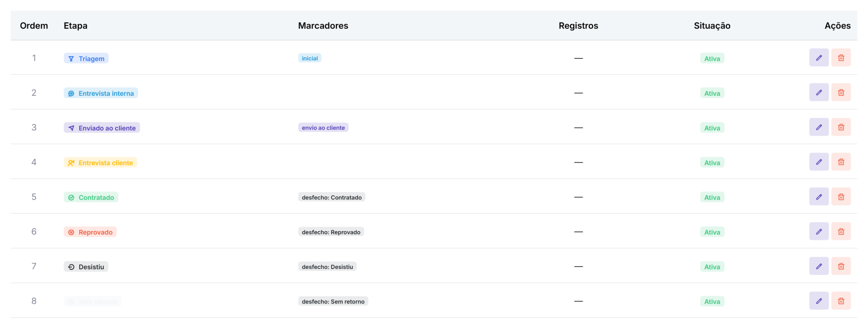This screenshot has width=868, height=329.
Task: Delete the stage in row 8
Action: coord(841,301)
